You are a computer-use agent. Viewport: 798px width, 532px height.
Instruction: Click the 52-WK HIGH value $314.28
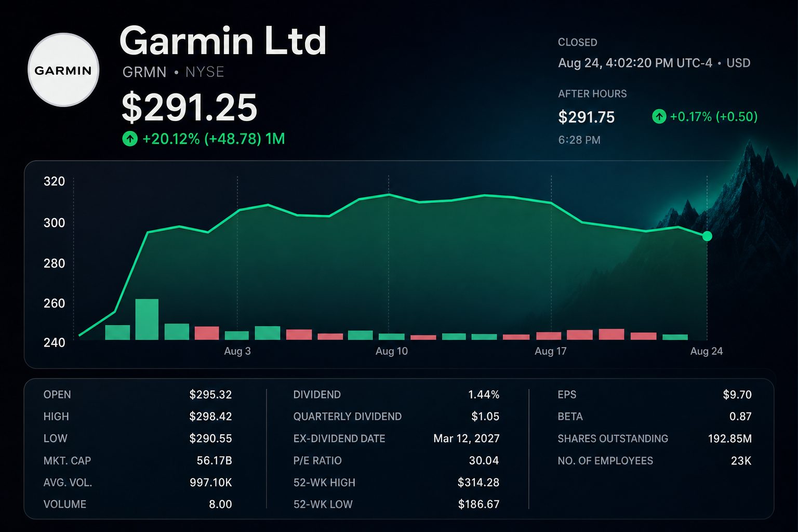(x=478, y=482)
